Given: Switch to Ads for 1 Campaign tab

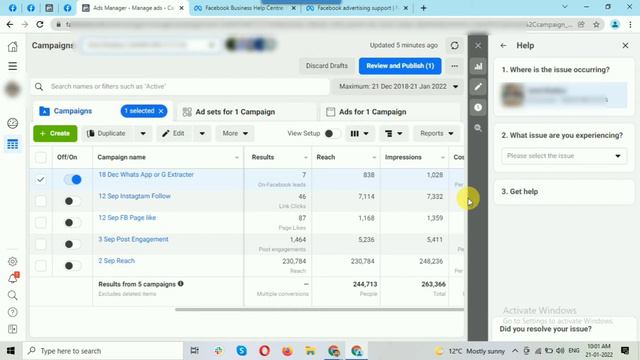Looking at the screenshot, I should tap(390, 112).
